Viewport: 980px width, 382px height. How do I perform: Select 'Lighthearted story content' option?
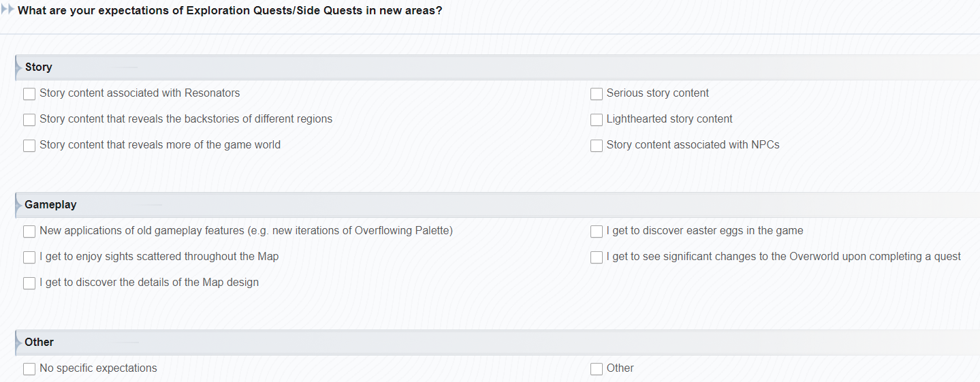coord(597,120)
